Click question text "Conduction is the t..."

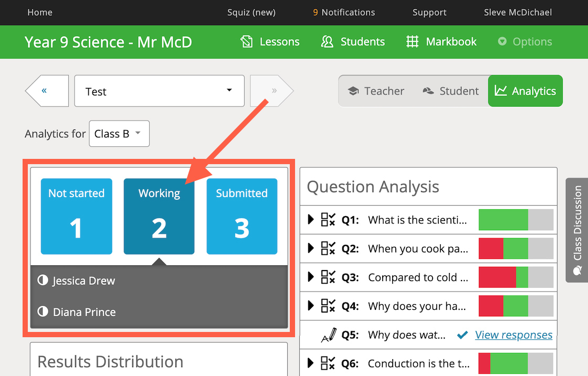tap(418, 363)
